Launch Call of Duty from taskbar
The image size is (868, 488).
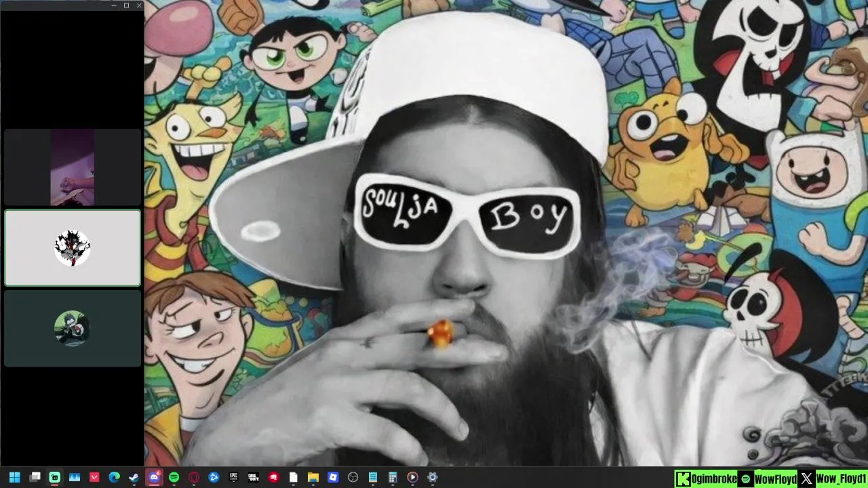tap(254, 477)
